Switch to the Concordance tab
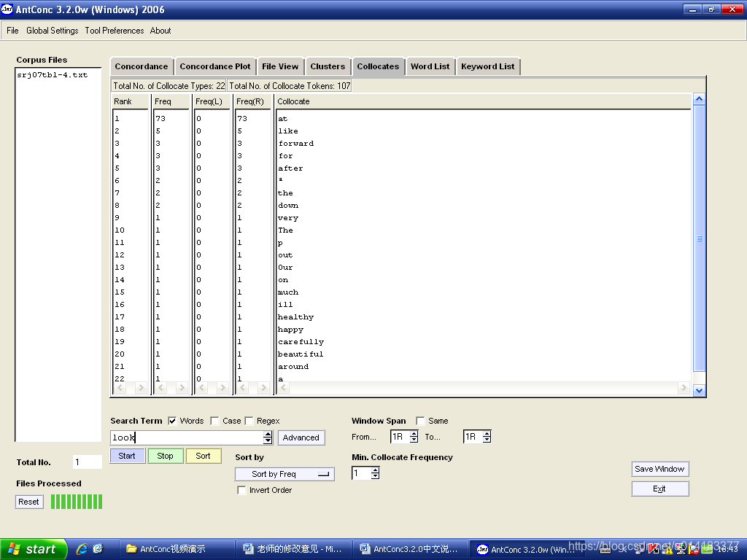 coord(142,66)
